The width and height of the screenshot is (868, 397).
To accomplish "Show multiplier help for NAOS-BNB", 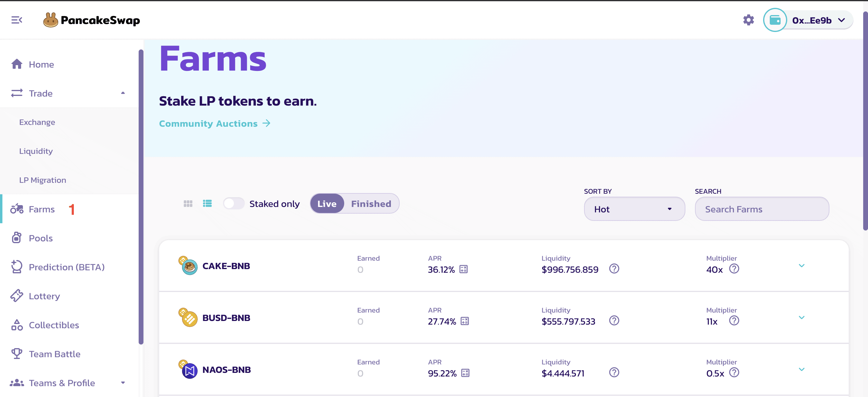I will coord(734,372).
